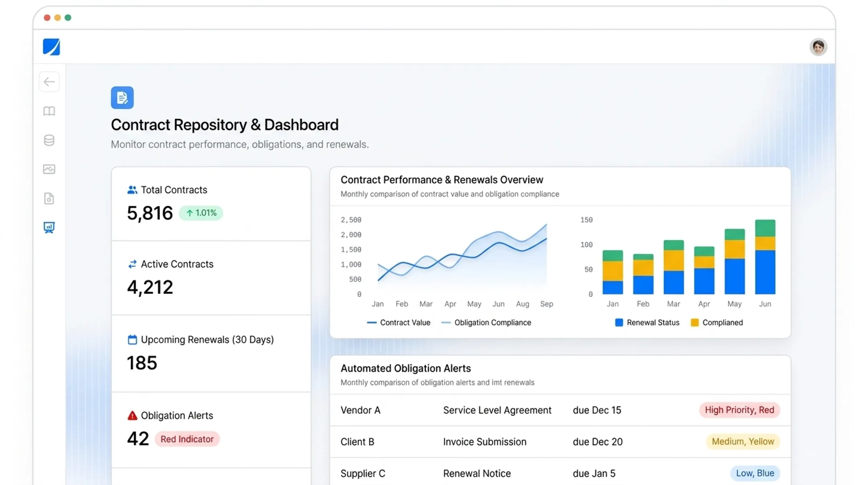Click the green window maximize dot
Image resolution: width=868 pixels, height=485 pixels.
68,18
